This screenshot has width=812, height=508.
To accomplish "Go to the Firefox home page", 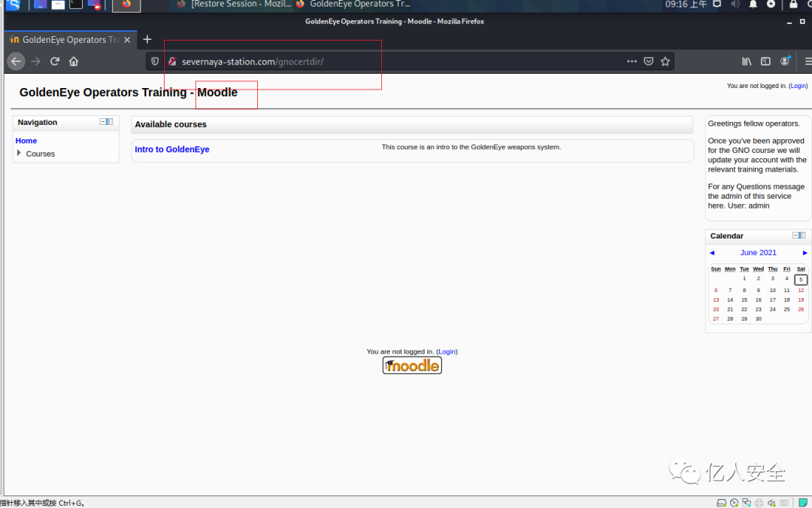I will click(x=74, y=61).
